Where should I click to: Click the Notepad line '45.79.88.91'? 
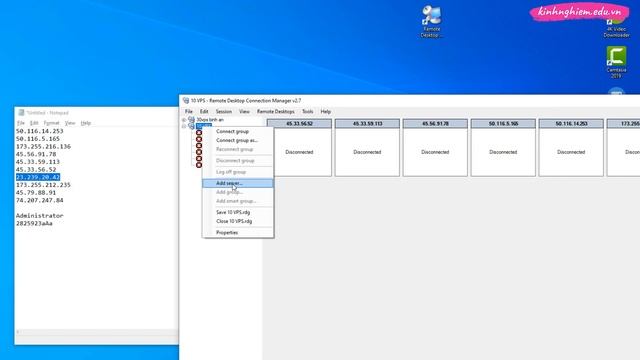[36, 193]
